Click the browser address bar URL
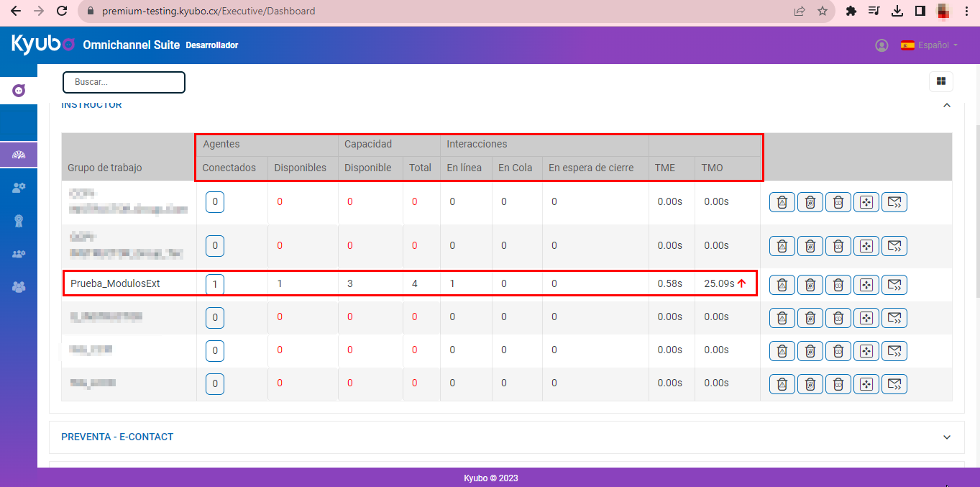This screenshot has width=980, height=487. click(x=209, y=12)
